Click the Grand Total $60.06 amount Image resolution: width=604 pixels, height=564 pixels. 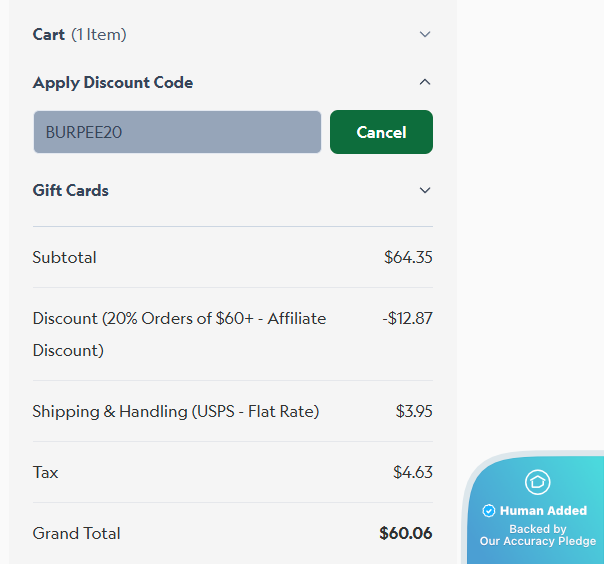(406, 534)
